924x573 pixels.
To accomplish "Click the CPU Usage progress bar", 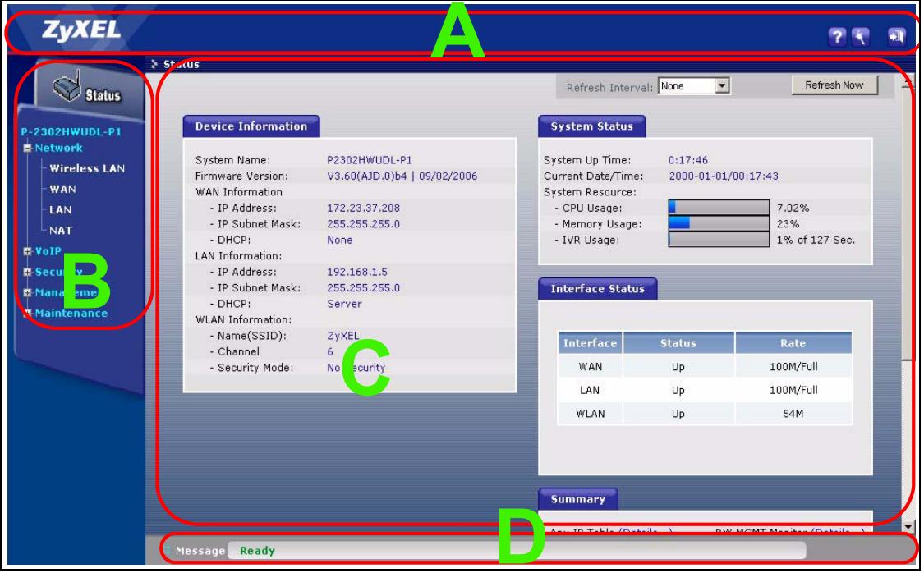I will (x=719, y=208).
